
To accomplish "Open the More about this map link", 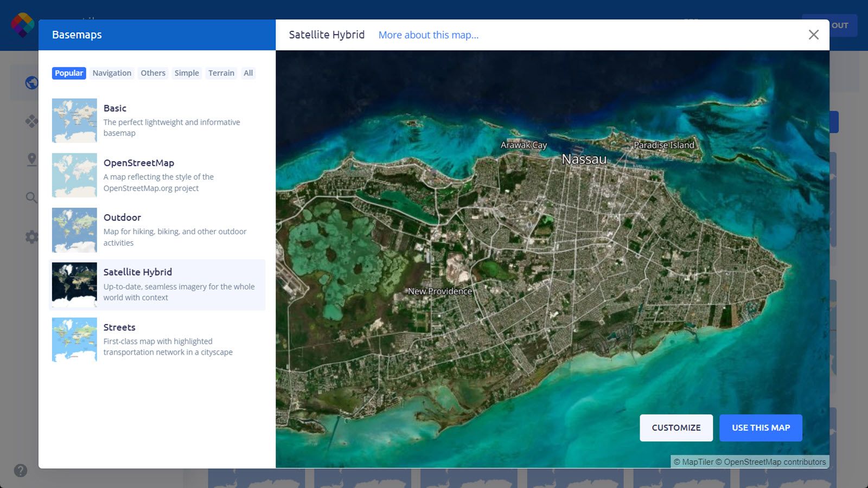I will coord(428,35).
